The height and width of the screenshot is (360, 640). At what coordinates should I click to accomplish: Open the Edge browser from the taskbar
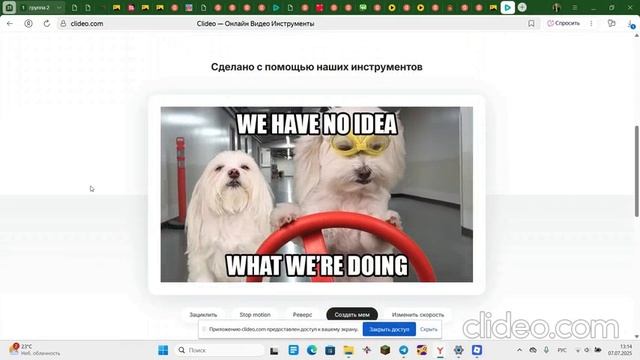click(x=312, y=350)
